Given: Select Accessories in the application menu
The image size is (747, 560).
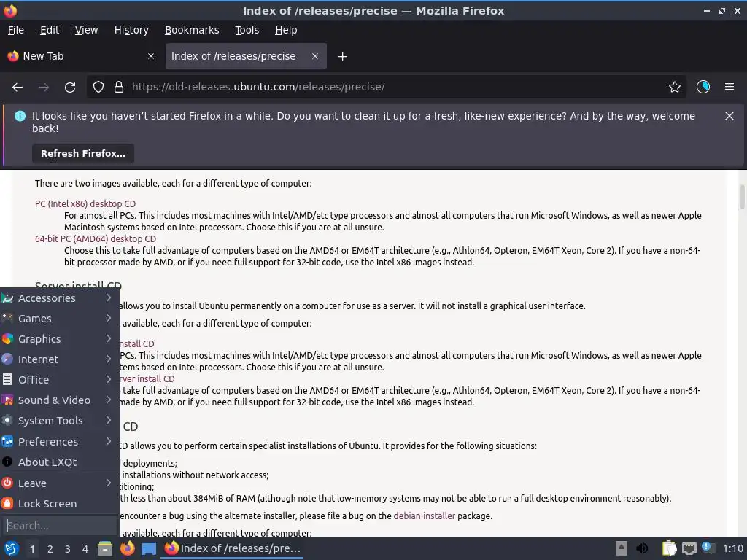Looking at the screenshot, I should (60, 297).
